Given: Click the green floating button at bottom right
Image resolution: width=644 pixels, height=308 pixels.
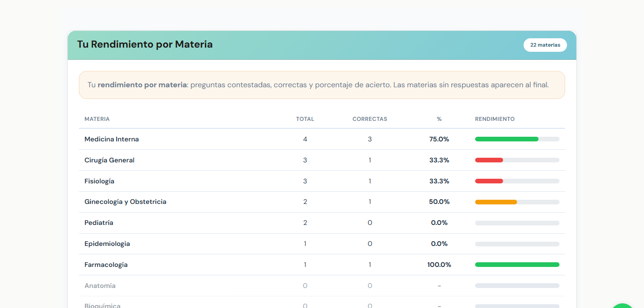Looking at the screenshot, I should 623,305.
